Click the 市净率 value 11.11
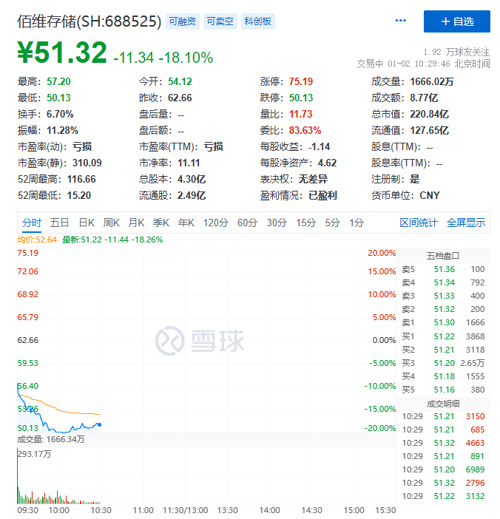The image size is (500, 519). click(x=189, y=163)
